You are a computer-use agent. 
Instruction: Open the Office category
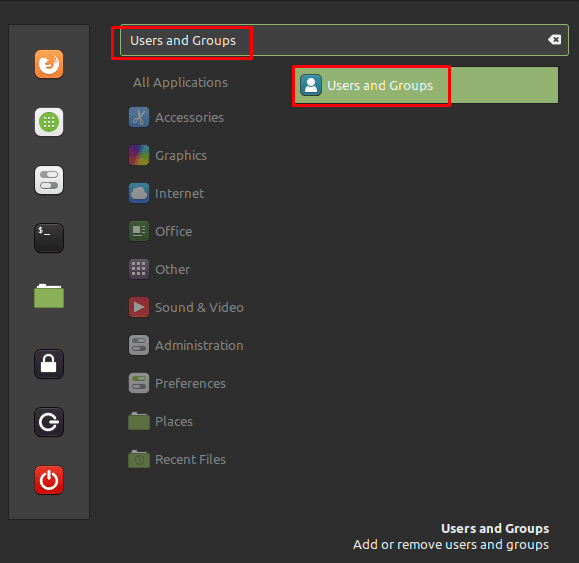pos(161,231)
